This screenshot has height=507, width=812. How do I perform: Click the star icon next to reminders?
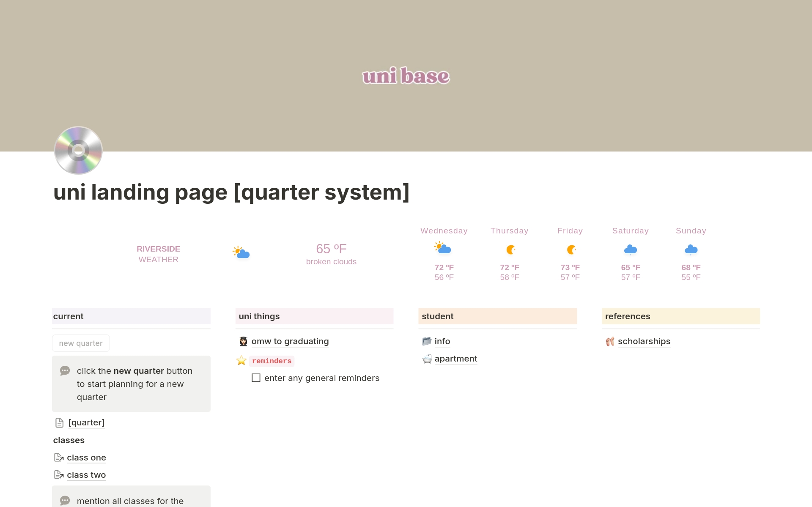click(241, 361)
